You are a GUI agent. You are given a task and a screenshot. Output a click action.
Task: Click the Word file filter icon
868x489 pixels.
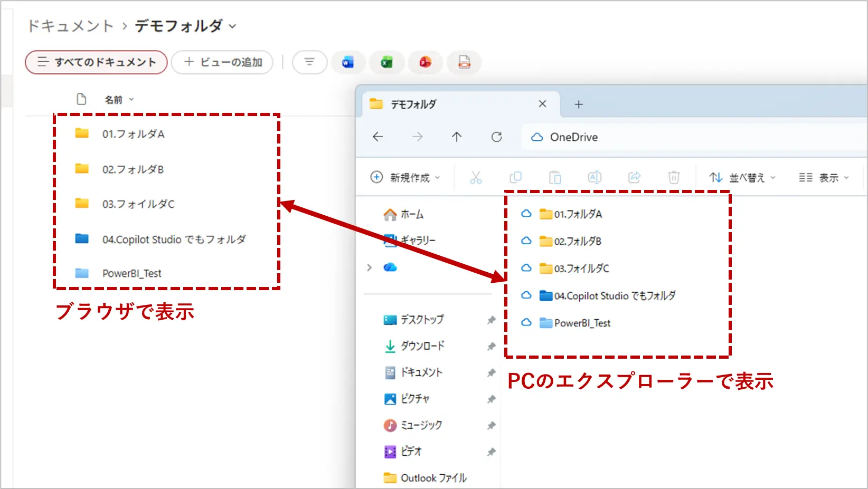[x=347, y=62]
